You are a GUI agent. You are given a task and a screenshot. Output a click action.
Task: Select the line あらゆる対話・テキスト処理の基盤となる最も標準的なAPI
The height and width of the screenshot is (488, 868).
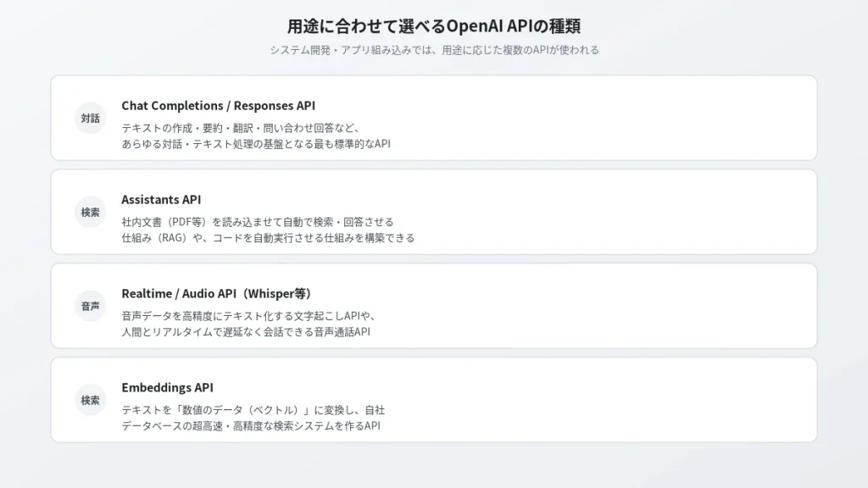256,144
